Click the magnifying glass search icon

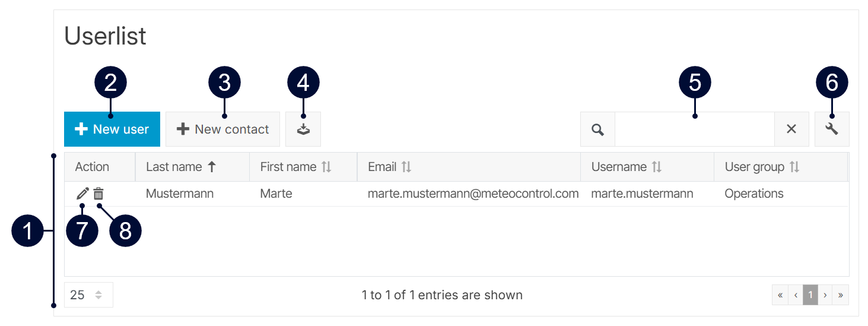point(597,129)
